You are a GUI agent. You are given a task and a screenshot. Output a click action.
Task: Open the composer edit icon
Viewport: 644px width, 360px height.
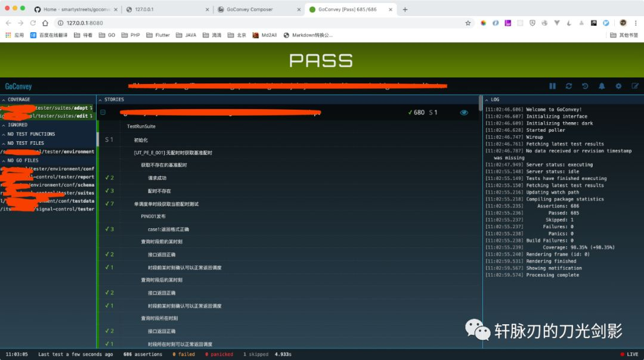tap(635, 86)
